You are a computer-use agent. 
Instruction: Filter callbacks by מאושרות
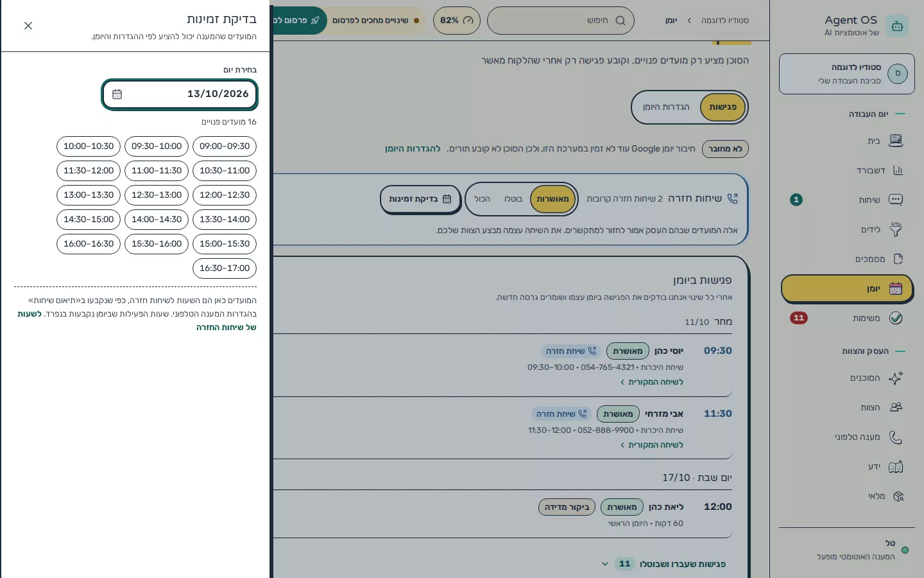point(553,199)
